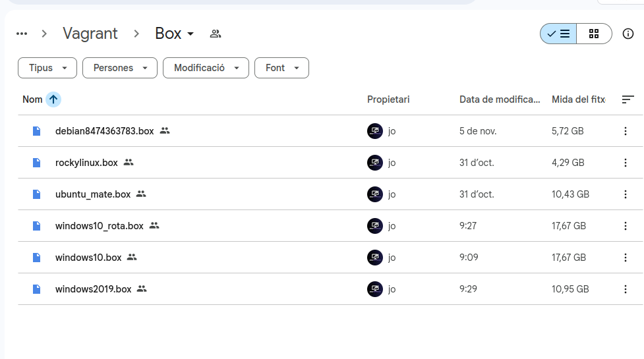
Task: Navigate to Vagrant folder in breadcrumb
Action: [x=90, y=34]
